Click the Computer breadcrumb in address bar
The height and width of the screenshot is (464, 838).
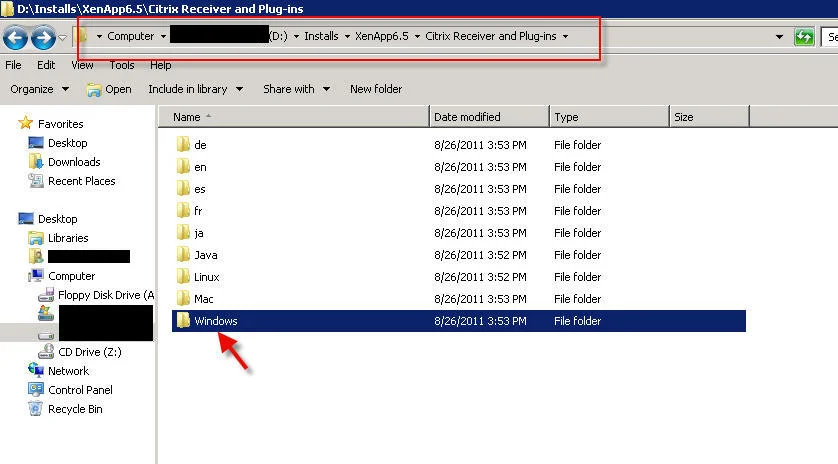pyautogui.click(x=130, y=36)
